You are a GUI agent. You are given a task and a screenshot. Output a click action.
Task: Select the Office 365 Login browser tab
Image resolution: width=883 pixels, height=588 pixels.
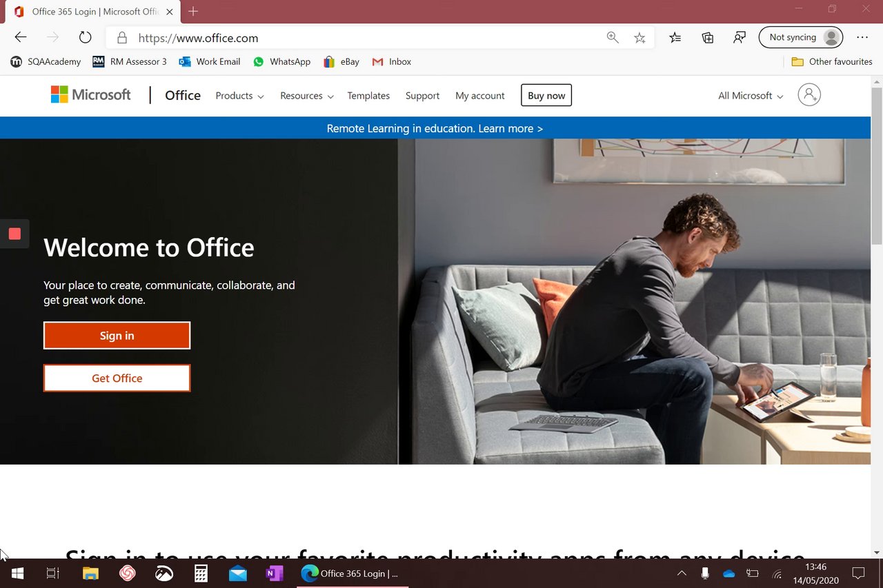click(92, 12)
